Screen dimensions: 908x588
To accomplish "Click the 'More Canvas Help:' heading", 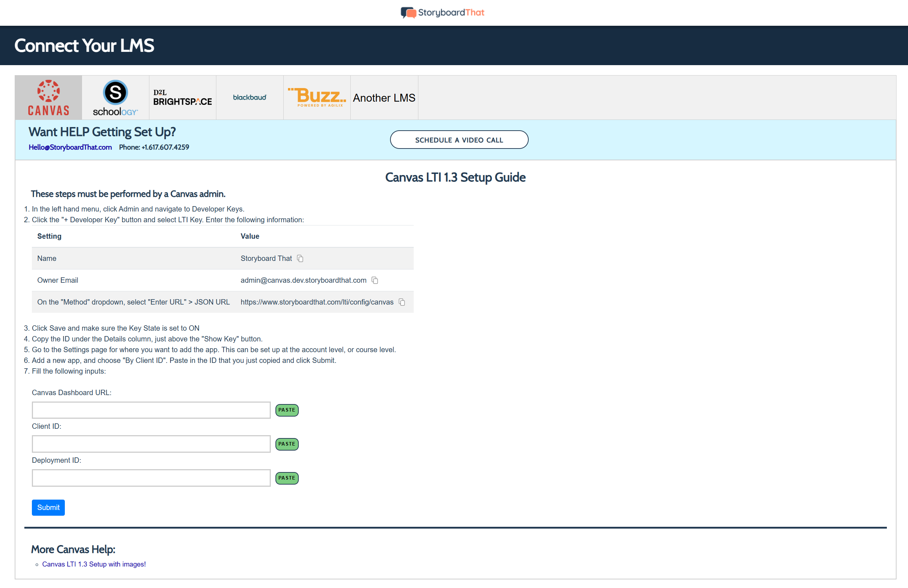I will click(x=73, y=549).
